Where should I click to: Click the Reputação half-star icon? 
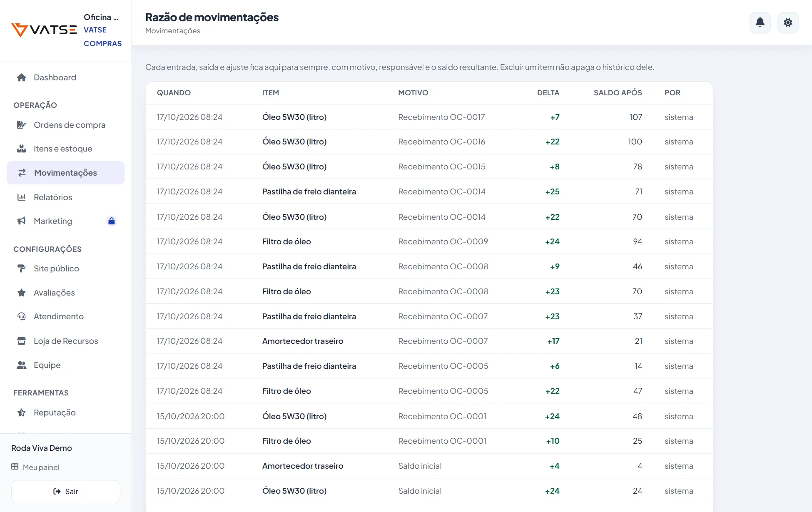click(22, 413)
